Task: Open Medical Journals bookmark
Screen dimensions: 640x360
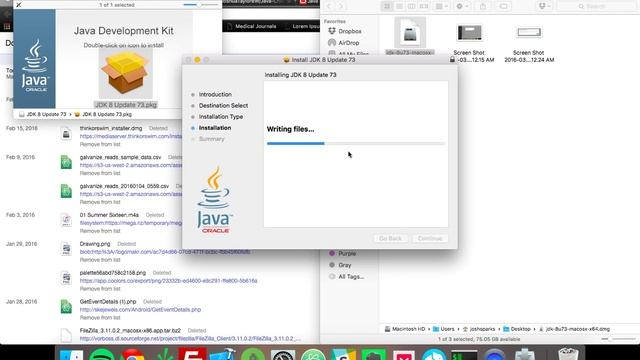Action: (251, 26)
